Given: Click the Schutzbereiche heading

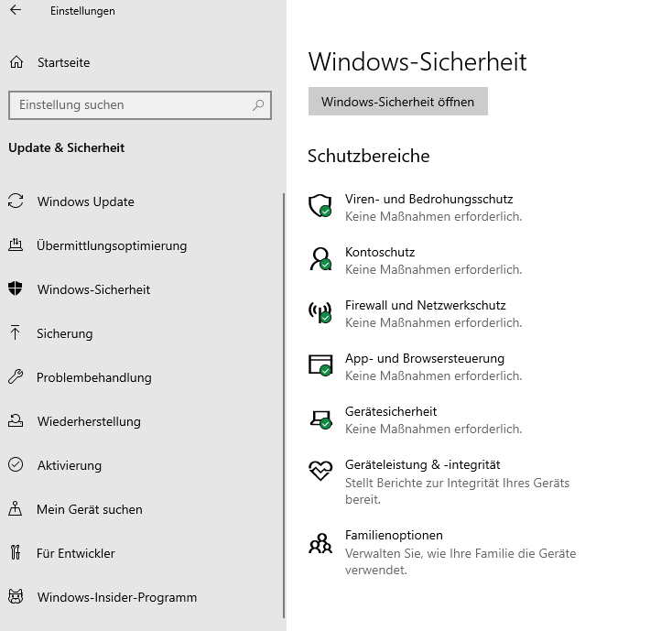Looking at the screenshot, I should [368, 156].
